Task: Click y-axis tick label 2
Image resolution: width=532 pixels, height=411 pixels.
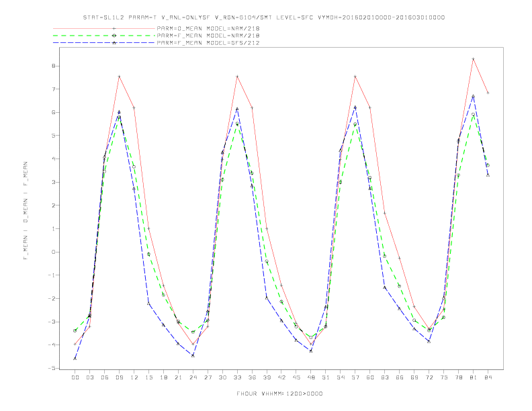Action: [53, 205]
